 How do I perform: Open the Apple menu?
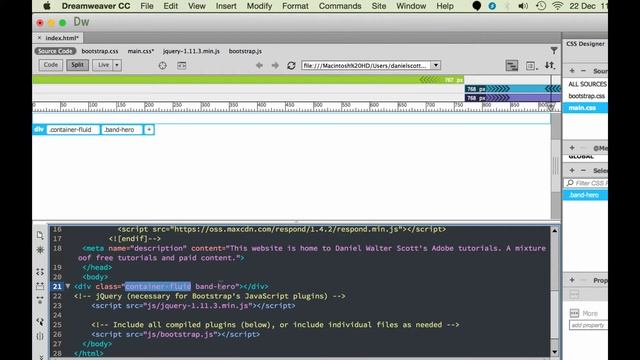[x=47, y=6]
